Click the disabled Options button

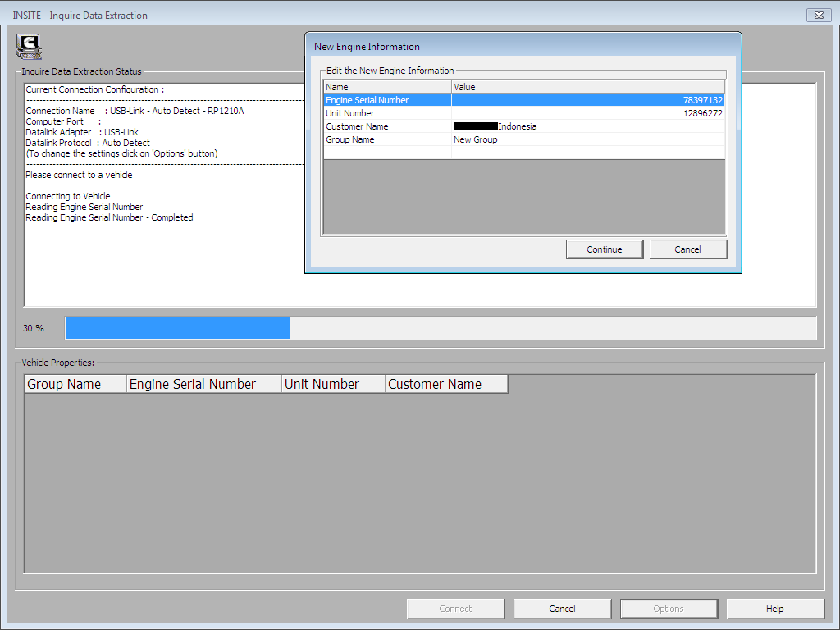(x=668, y=608)
